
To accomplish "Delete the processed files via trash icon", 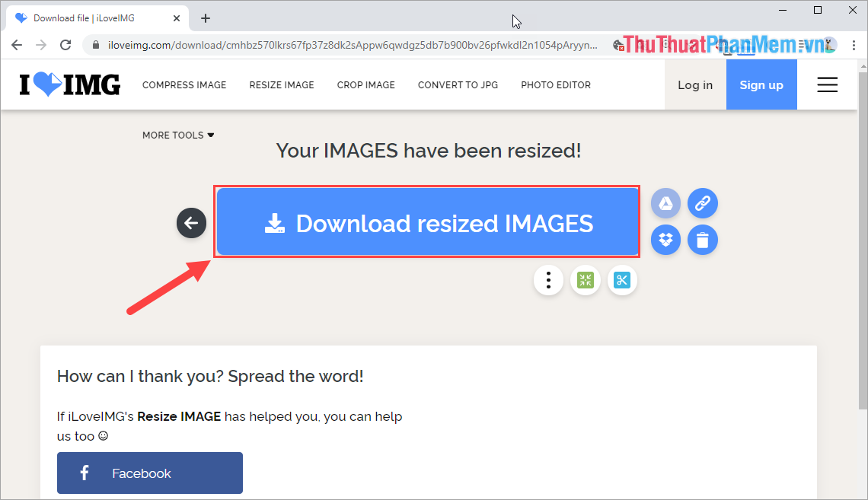I will [702, 240].
